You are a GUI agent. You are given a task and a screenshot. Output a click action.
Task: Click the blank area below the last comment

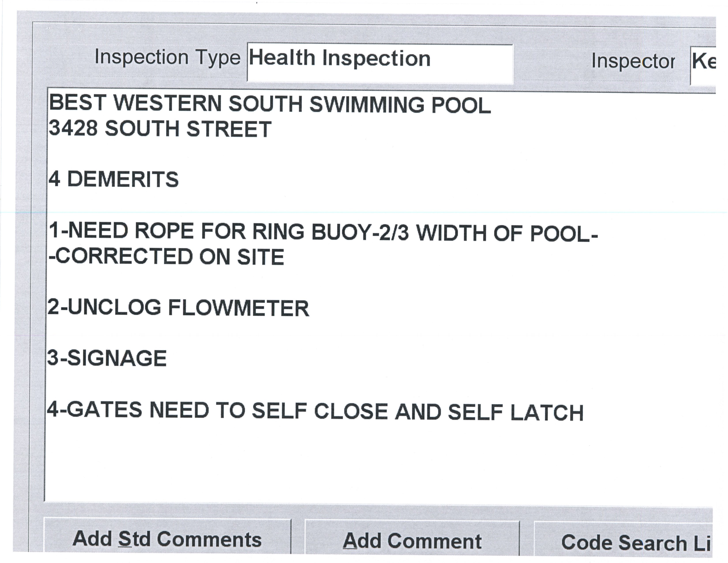(x=333, y=467)
